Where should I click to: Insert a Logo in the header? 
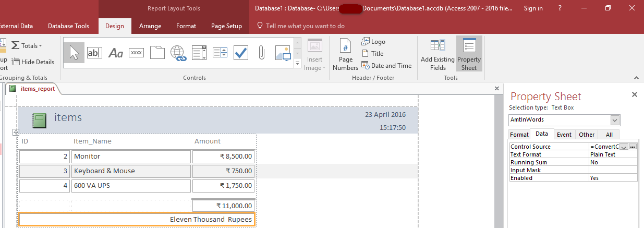pyautogui.click(x=373, y=41)
